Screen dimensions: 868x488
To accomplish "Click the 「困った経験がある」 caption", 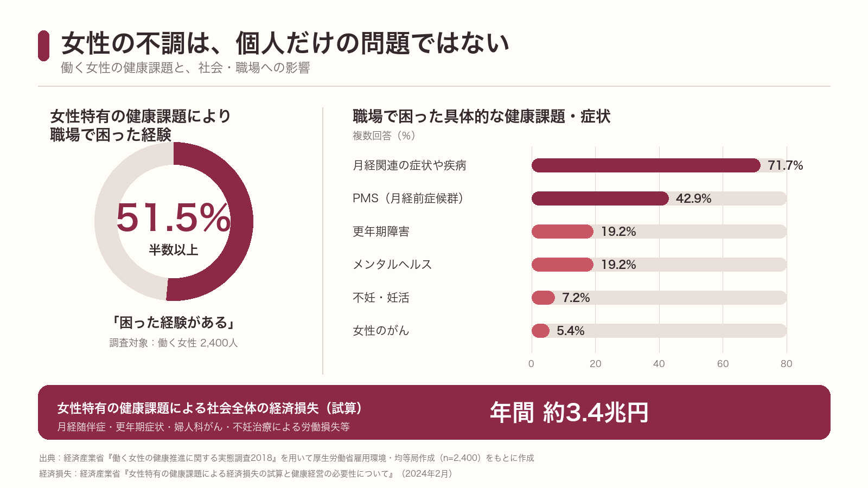I will (x=174, y=323).
